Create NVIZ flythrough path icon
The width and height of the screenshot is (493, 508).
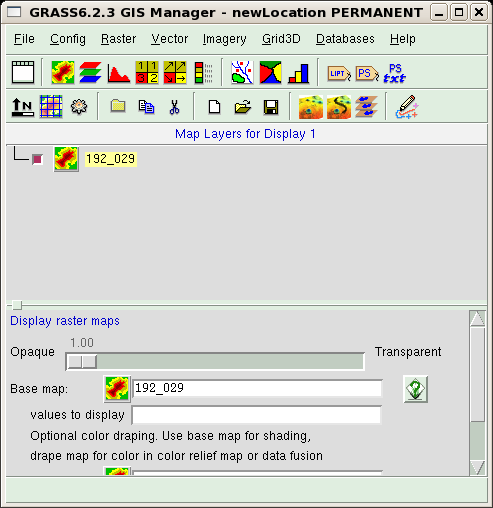(x=339, y=107)
